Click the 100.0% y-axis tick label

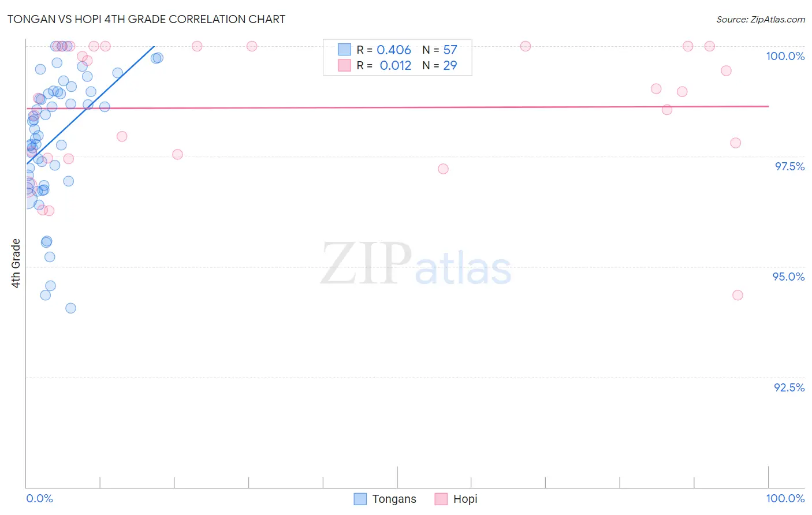pos(785,56)
